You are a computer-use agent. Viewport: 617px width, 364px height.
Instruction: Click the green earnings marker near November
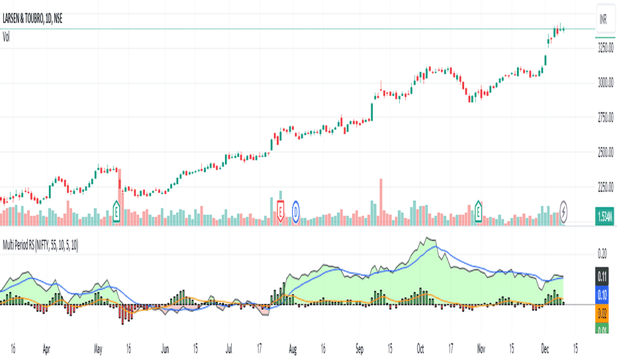tap(478, 212)
